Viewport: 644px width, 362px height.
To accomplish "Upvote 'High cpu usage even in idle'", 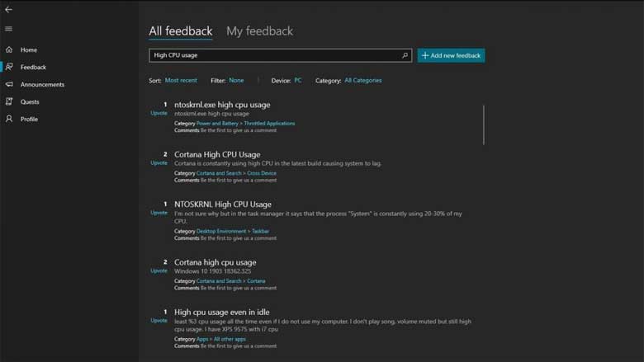I will (x=159, y=321).
